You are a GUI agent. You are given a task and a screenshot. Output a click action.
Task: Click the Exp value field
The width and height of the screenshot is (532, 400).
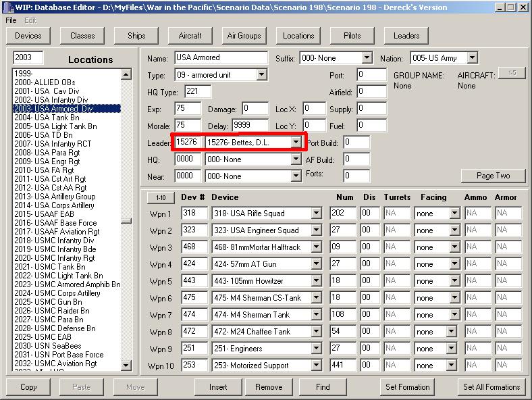(x=188, y=109)
